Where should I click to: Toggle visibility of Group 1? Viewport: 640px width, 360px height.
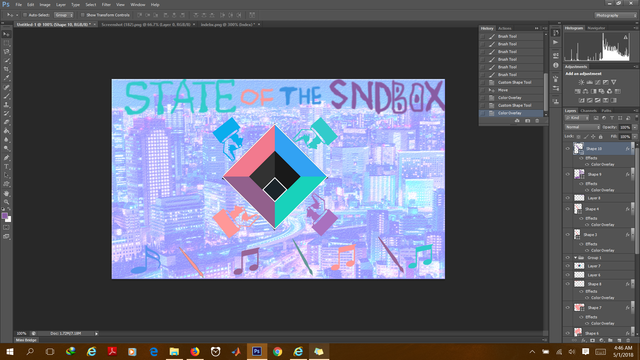click(x=567, y=258)
